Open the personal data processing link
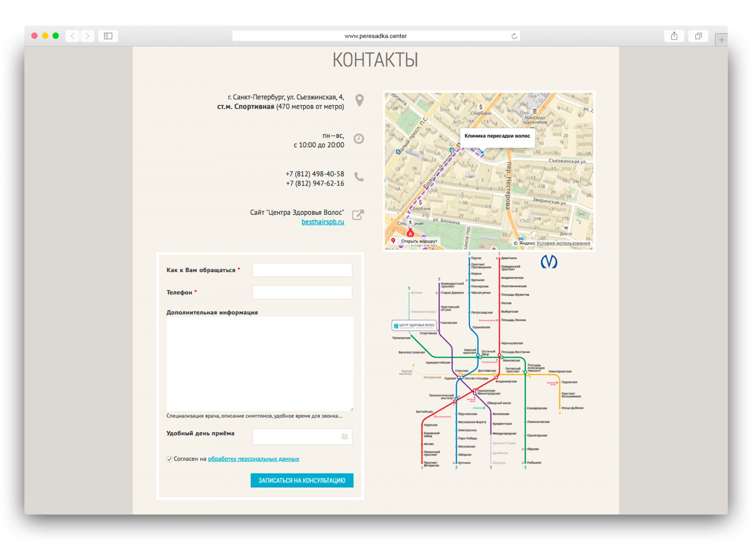Screen dimensions: 756x546 point(254,459)
